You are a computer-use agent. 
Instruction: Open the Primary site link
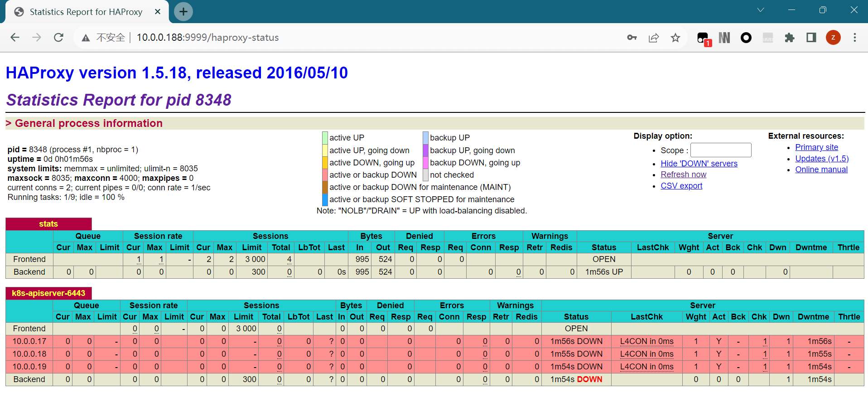pyautogui.click(x=816, y=147)
